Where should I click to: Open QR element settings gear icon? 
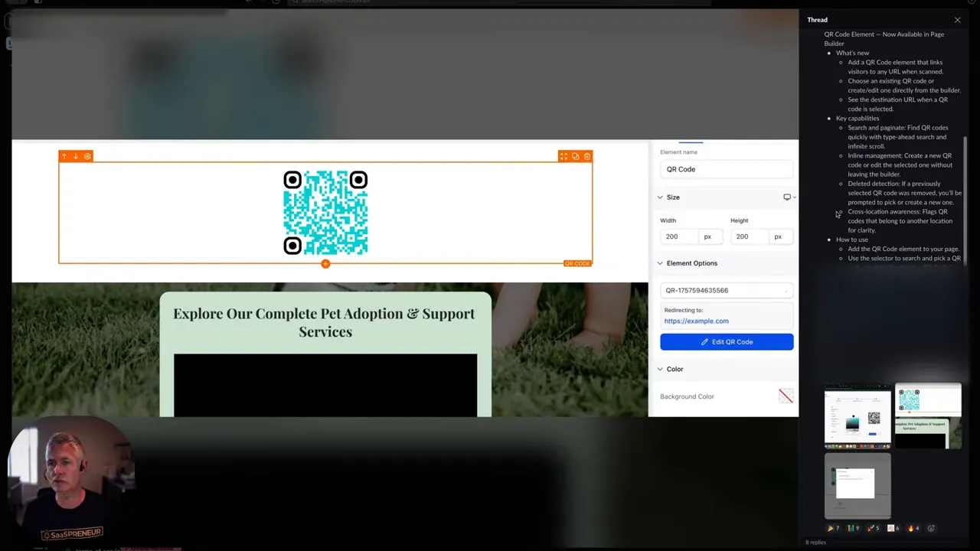87,156
